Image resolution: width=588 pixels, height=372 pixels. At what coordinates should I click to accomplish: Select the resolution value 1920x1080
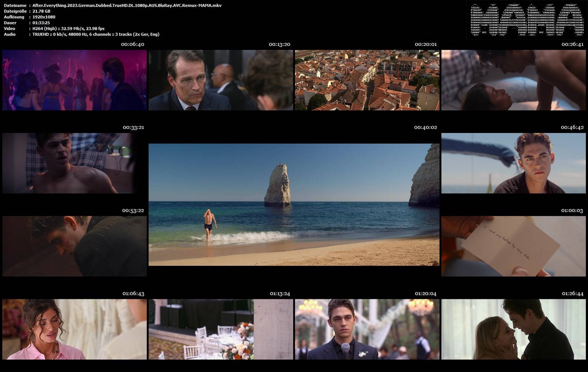tap(44, 17)
